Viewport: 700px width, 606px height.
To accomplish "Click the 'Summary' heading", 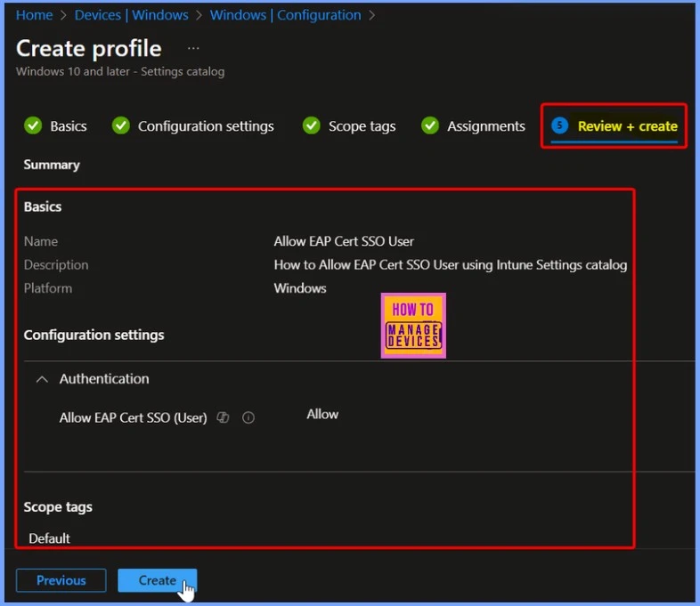I will (x=52, y=165).
